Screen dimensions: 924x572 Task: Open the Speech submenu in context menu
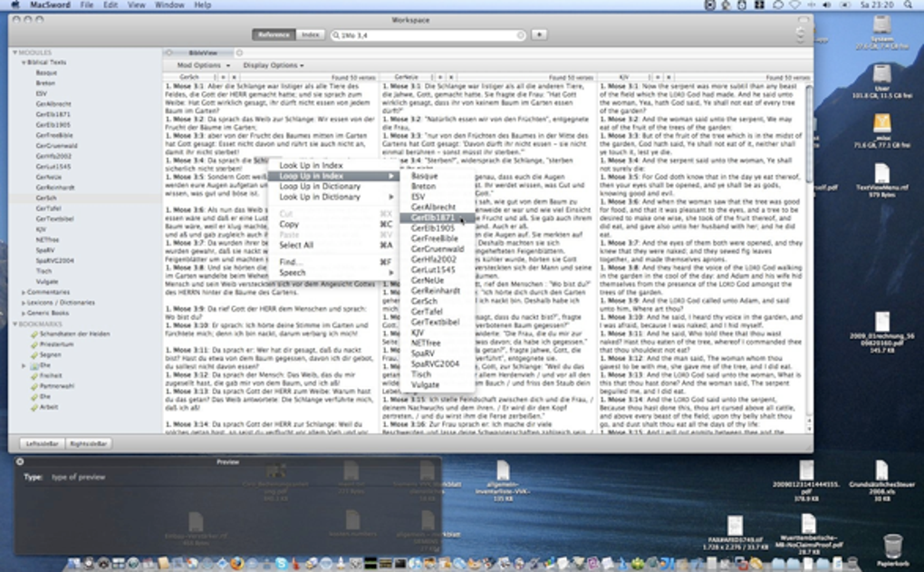click(x=333, y=273)
